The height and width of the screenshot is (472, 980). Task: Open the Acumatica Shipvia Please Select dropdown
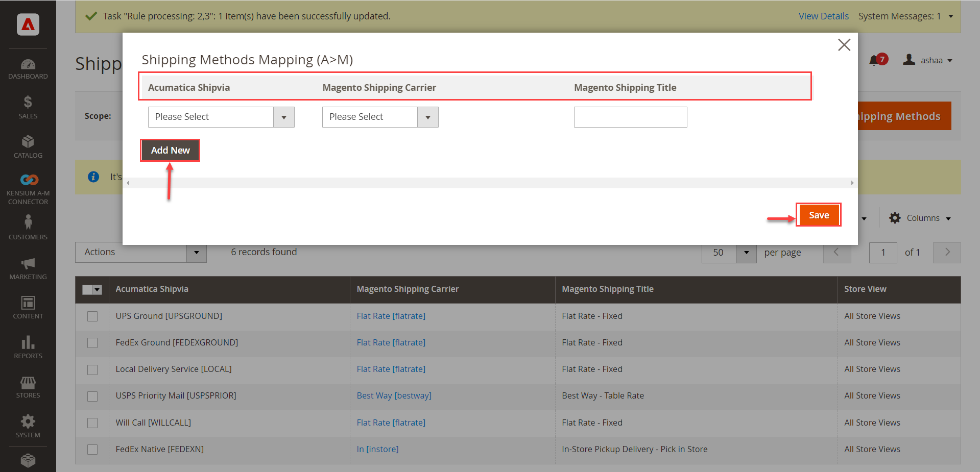221,117
